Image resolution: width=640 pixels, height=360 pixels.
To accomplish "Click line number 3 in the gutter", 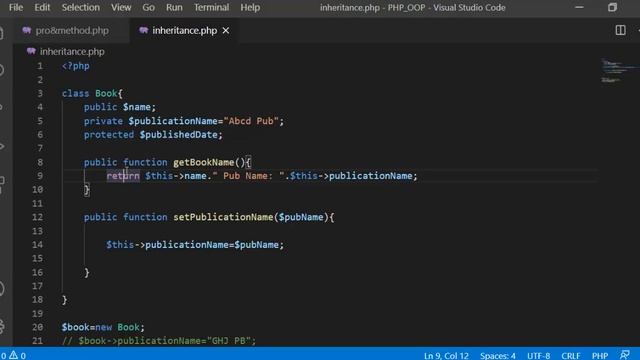I will (40, 93).
